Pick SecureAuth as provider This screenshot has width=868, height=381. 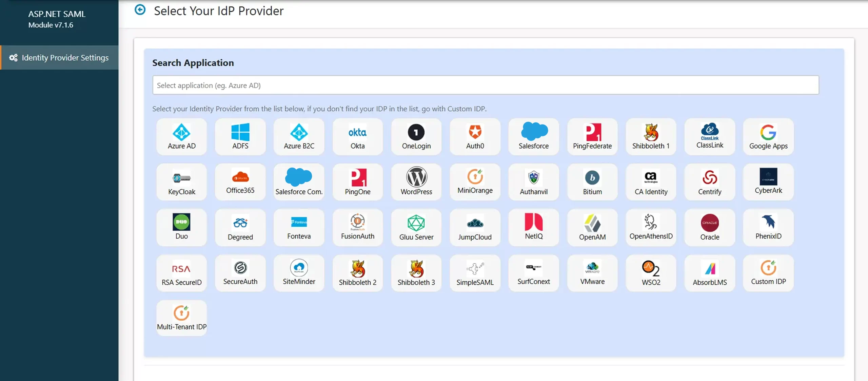pyautogui.click(x=240, y=273)
